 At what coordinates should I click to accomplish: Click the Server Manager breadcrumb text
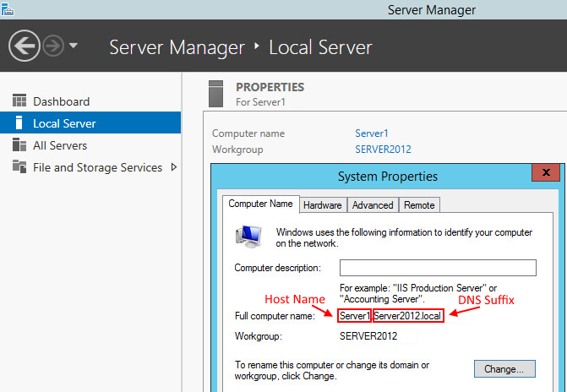pyautogui.click(x=177, y=47)
